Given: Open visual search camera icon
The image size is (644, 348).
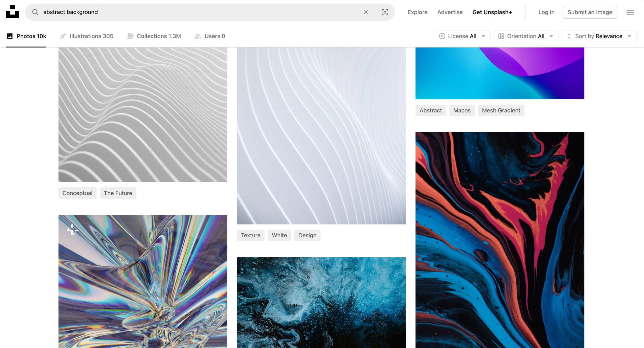Looking at the screenshot, I should click(385, 12).
